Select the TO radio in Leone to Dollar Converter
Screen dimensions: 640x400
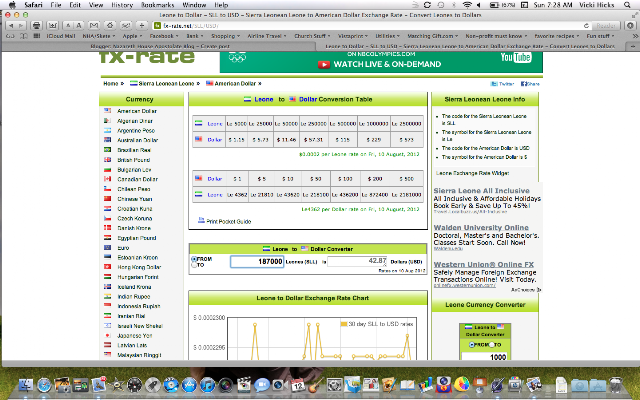tap(194, 265)
